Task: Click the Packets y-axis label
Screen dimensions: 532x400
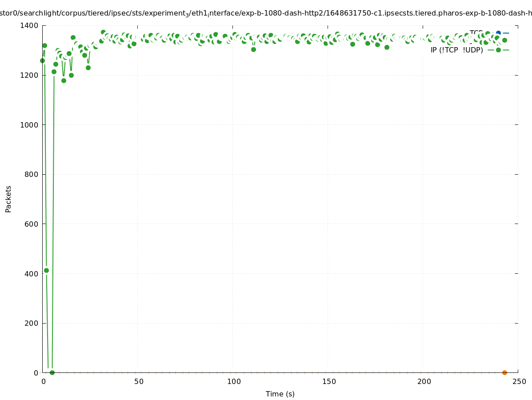Action: click(x=8, y=199)
